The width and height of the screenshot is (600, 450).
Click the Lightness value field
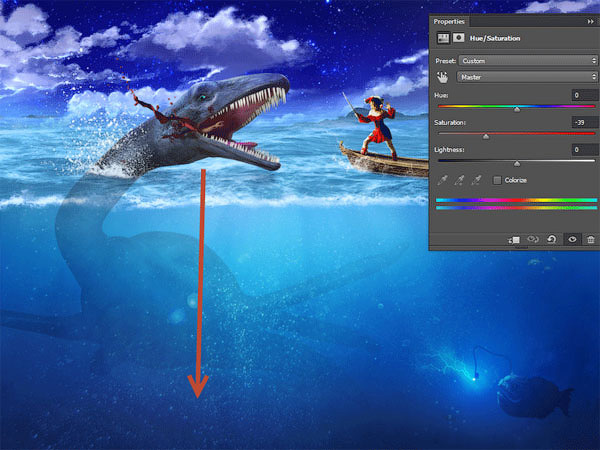click(x=585, y=150)
